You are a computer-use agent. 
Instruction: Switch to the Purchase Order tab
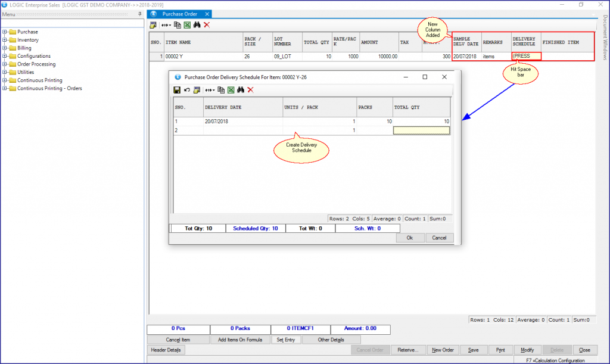(x=179, y=14)
